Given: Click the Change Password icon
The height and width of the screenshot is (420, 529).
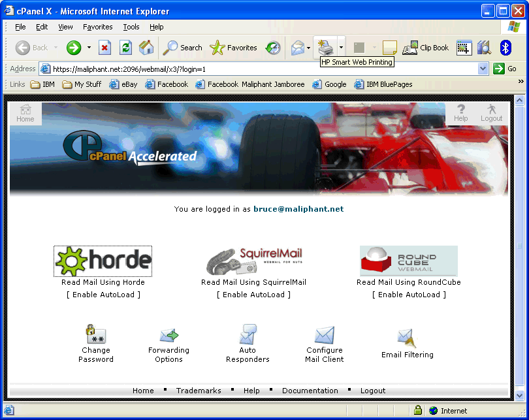Looking at the screenshot, I should pos(96,334).
